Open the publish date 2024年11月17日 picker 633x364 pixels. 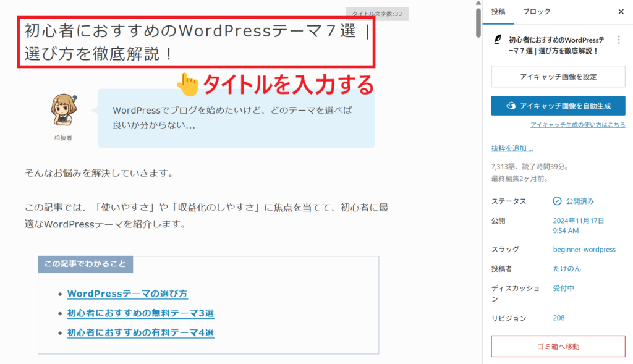point(579,226)
